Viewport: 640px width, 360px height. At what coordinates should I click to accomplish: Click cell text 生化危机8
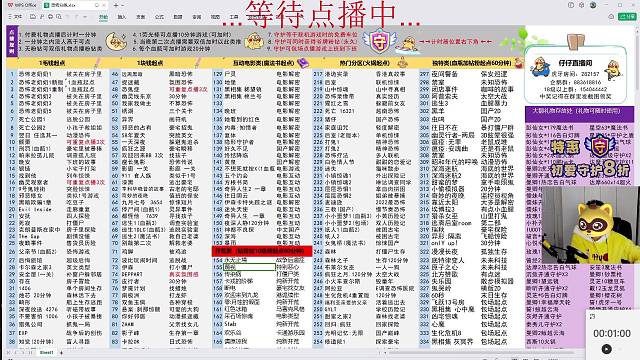446,333
